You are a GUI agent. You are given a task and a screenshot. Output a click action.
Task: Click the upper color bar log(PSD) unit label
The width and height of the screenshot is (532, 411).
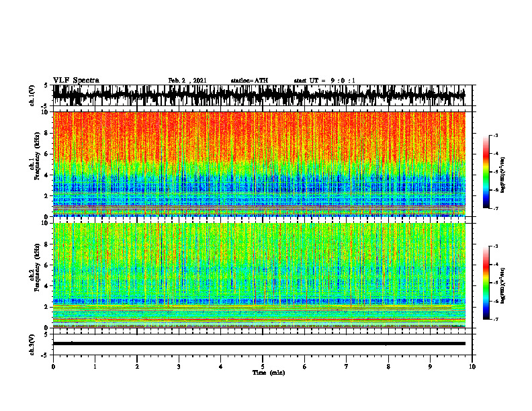(x=503, y=175)
